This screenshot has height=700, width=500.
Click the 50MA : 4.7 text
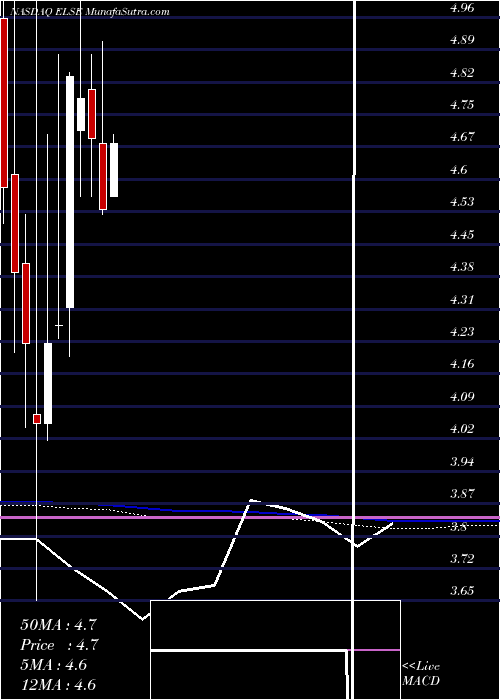point(58,625)
